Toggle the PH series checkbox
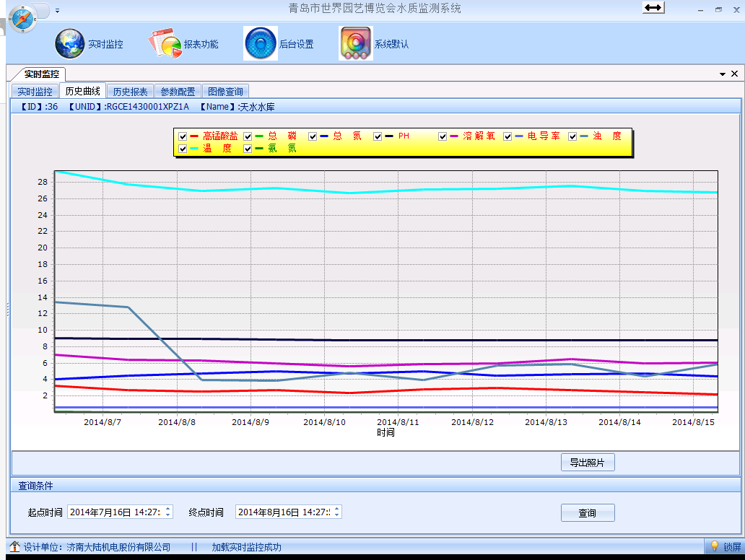Viewport: 745px width, 560px height. (x=378, y=136)
